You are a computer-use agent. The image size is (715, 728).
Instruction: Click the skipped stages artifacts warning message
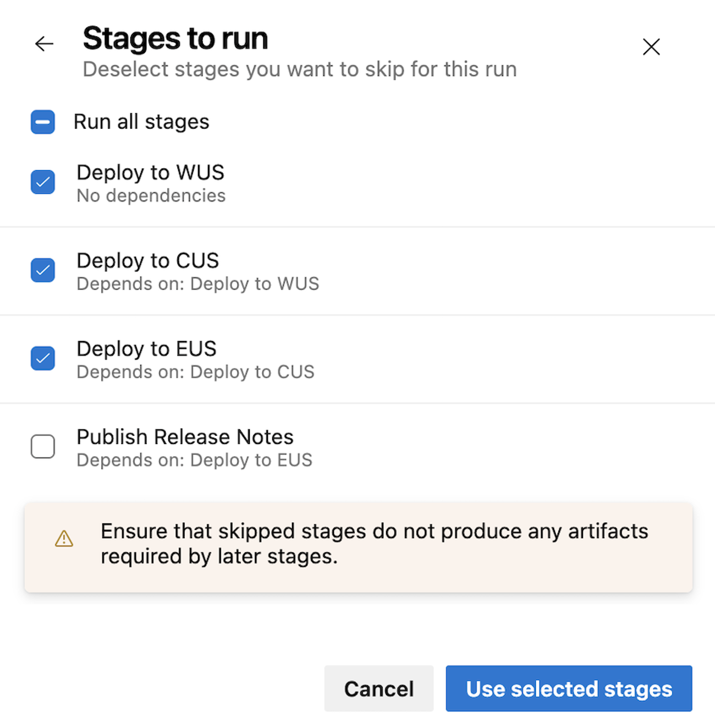click(374, 544)
